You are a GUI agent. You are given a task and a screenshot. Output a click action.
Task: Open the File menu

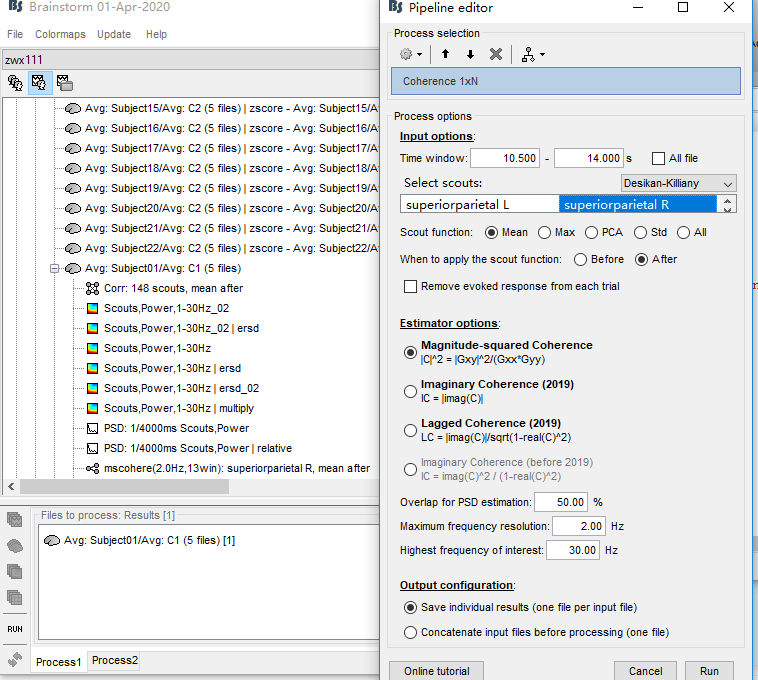click(x=15, y=34)
